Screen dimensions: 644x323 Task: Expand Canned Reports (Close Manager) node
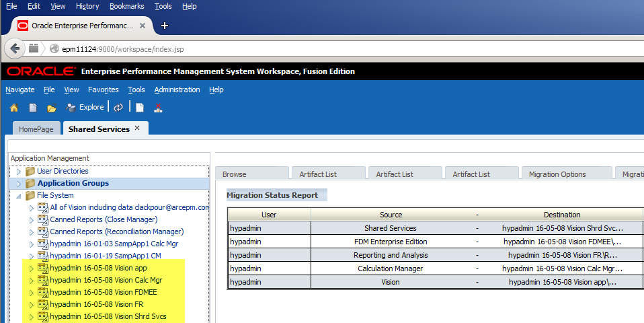(31, 220)
